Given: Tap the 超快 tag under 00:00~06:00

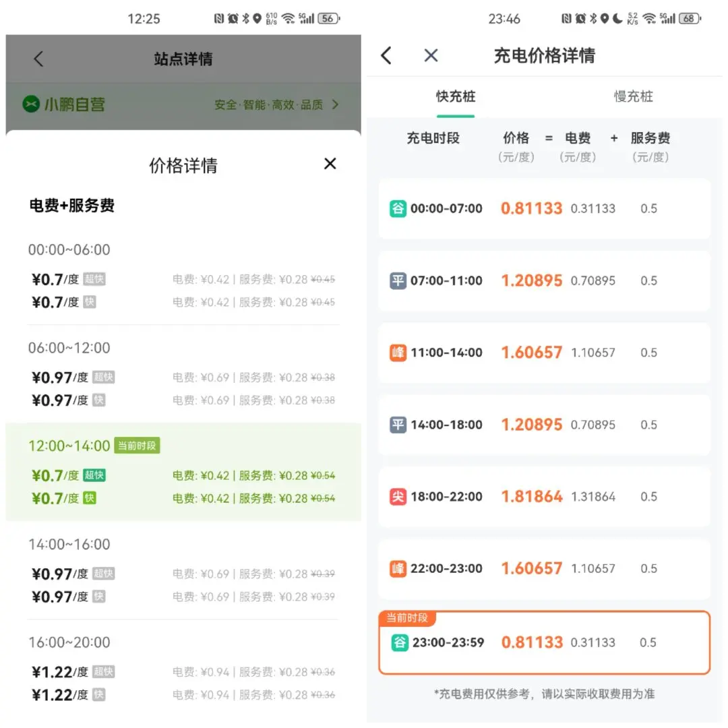Looking at the screenshot, I should click(94, 279).
